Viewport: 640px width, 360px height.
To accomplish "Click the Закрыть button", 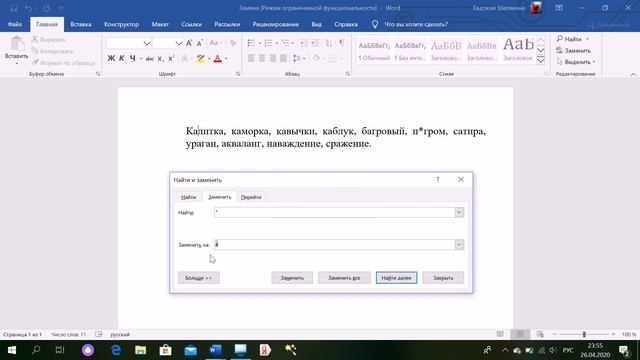I will [443, 278].
